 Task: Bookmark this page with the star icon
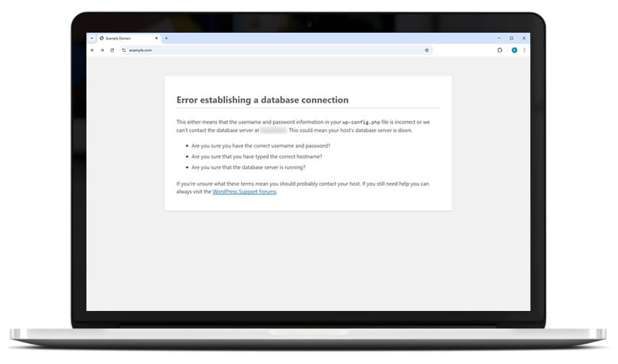point(427,50)
